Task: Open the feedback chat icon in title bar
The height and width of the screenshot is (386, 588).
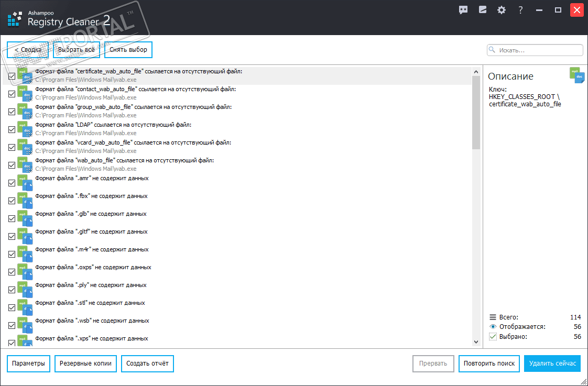Action: point(463,10)
